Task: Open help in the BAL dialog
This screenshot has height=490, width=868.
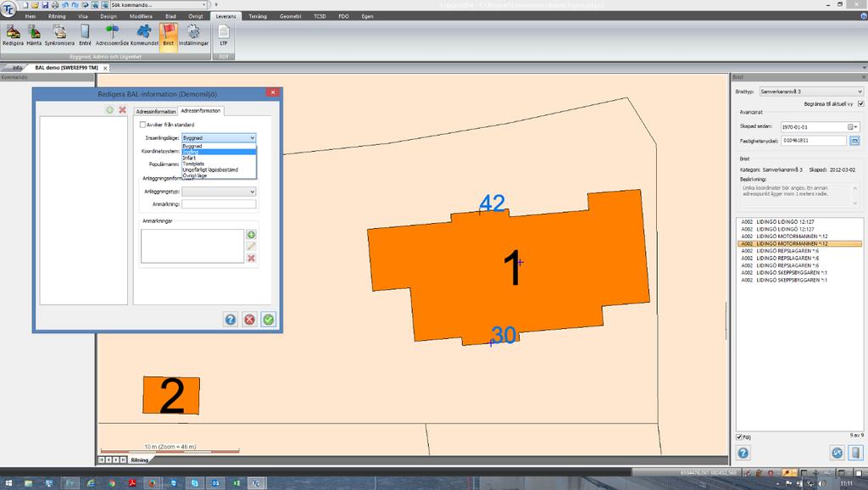Action: coord(231,320)
